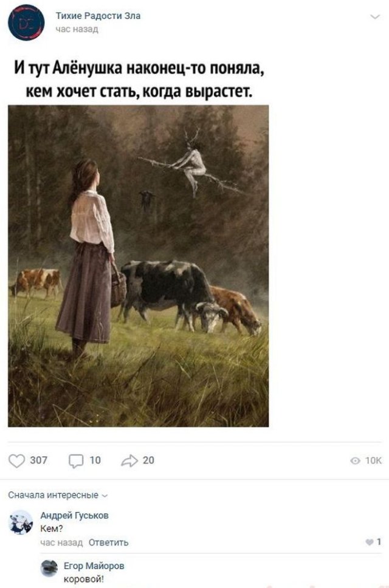Open the painting image of girl and cows
This screenshot has height=588, width=389.
click(x=138, y=265)
